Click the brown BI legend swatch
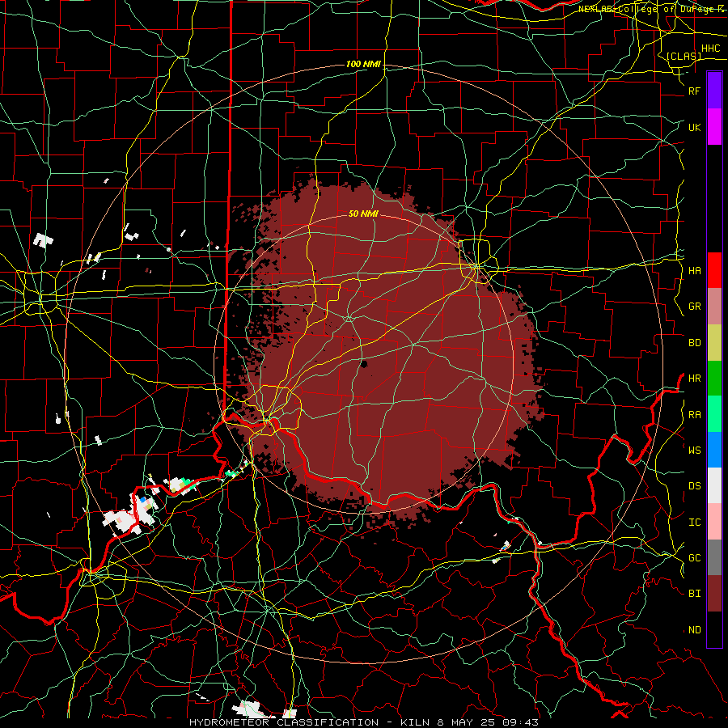The width and height of the screenshot is (728, 728). point(714,594)
